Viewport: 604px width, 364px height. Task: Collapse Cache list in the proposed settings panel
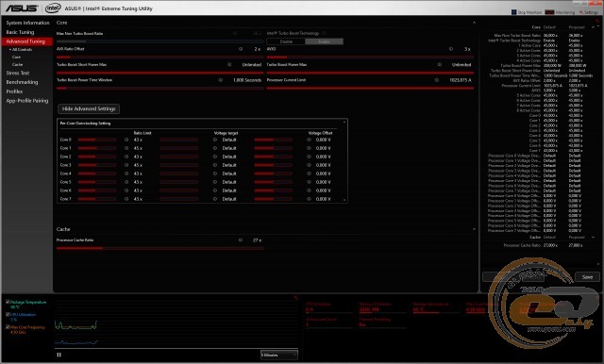(593, 238)
